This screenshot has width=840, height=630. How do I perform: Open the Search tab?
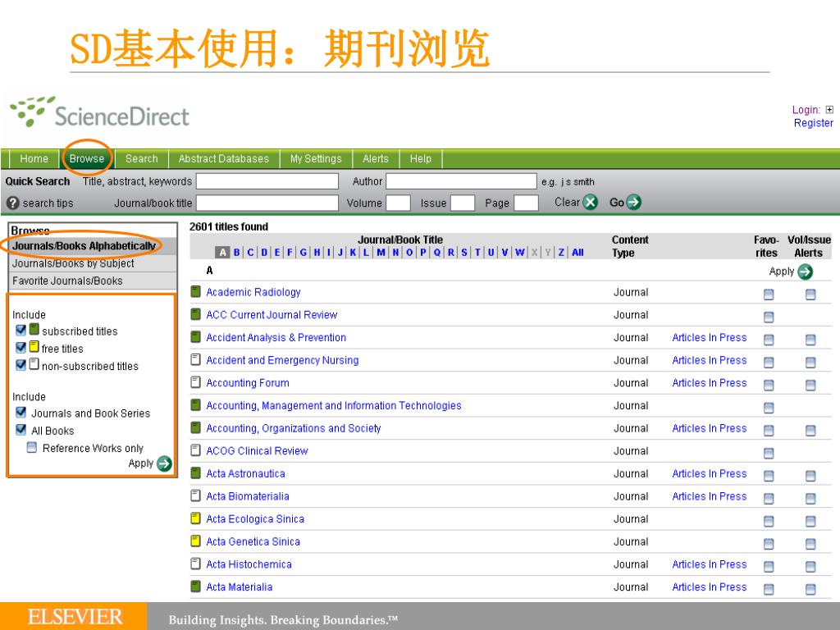tap(141, 159)
